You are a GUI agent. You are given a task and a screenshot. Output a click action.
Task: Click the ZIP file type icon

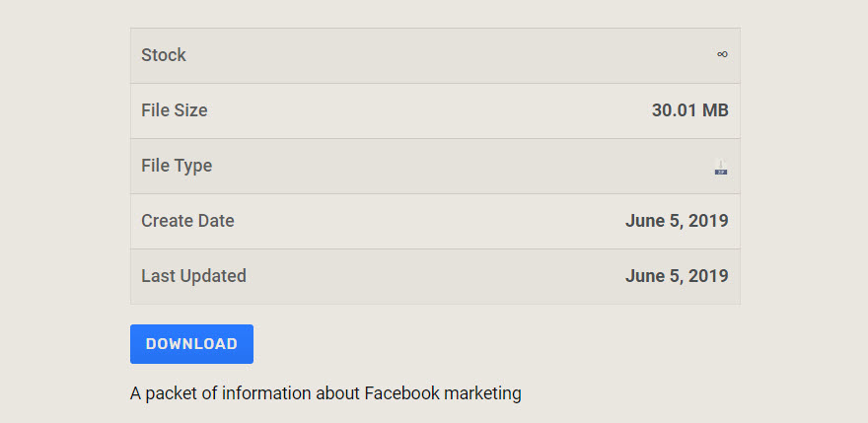721,168
